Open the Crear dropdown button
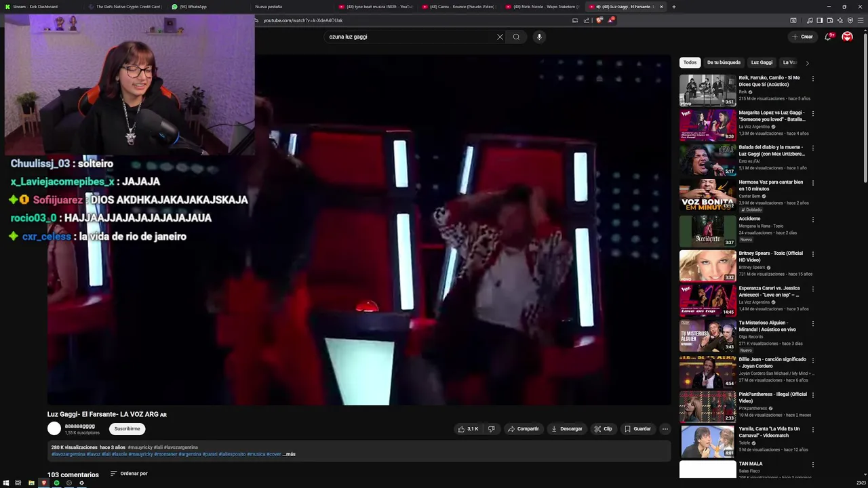 point(802,37)
